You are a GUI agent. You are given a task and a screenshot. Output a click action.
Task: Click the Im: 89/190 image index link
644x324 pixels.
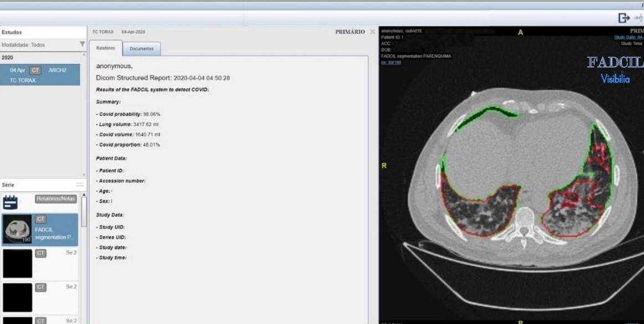[x=391, y=63]
